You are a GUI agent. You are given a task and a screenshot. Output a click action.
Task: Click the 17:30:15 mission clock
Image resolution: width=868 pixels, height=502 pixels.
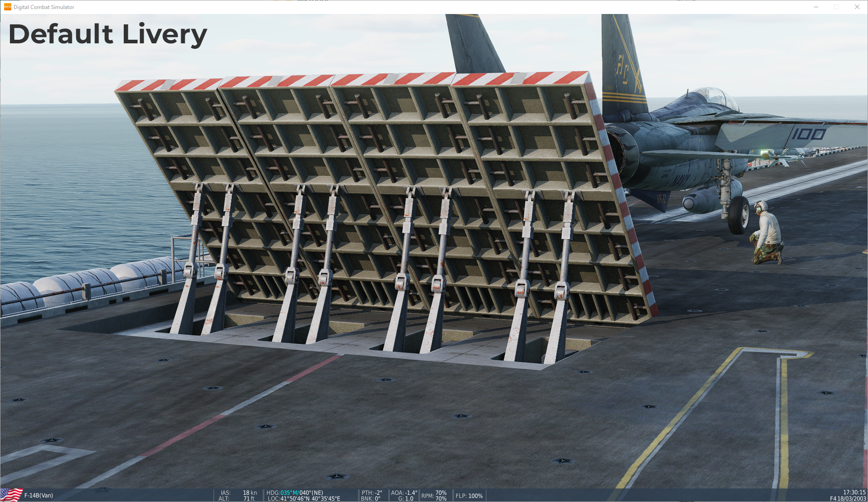854,493
